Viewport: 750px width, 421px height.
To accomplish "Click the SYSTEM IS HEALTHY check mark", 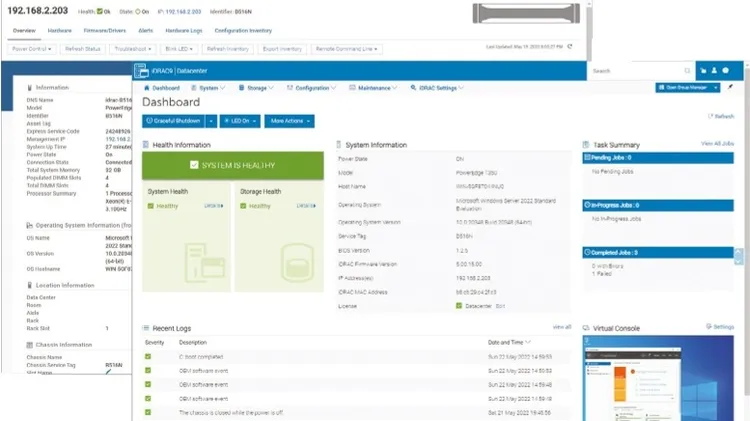I will [194, 165].
